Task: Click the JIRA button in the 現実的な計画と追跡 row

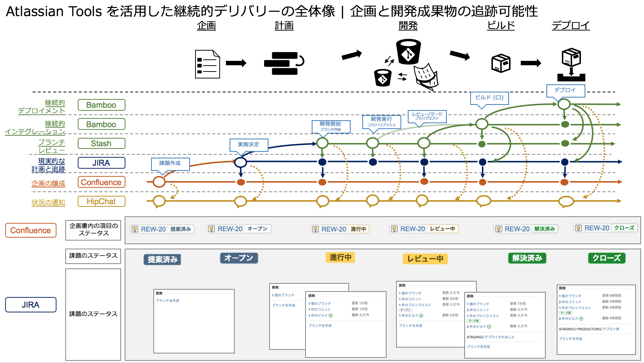Action: (x=102, y=163)
